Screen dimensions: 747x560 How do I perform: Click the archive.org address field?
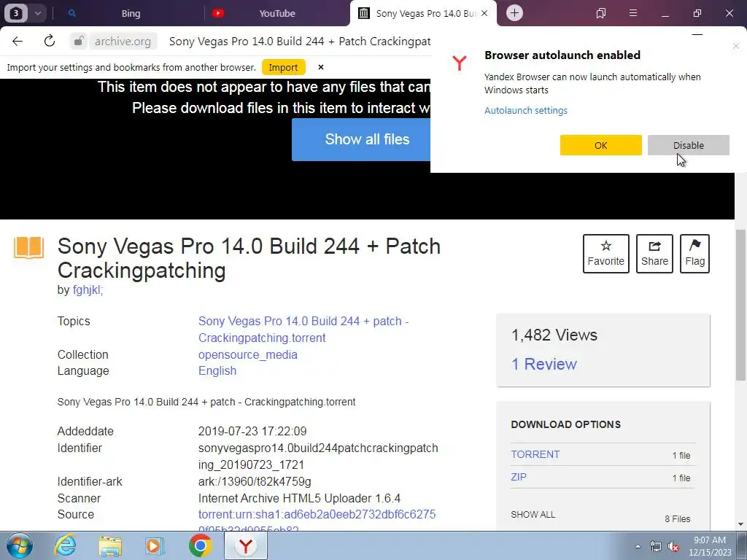[x=123, y=42]
